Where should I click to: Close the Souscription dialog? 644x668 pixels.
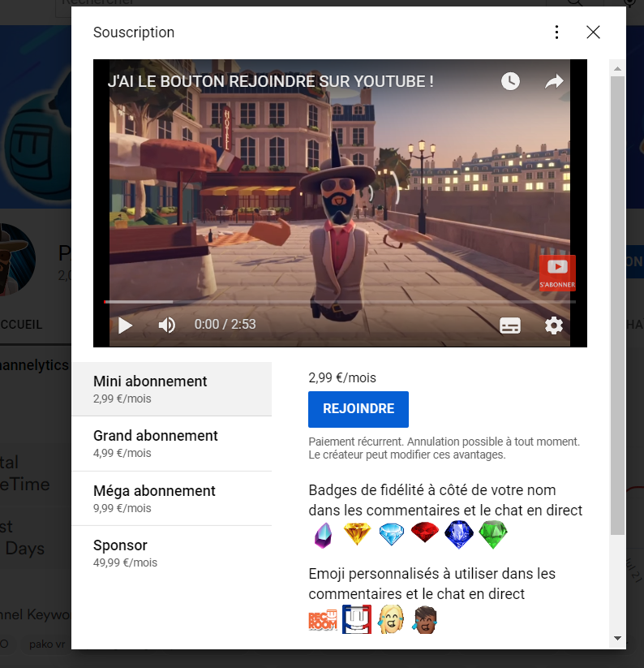tap(593, 32)
